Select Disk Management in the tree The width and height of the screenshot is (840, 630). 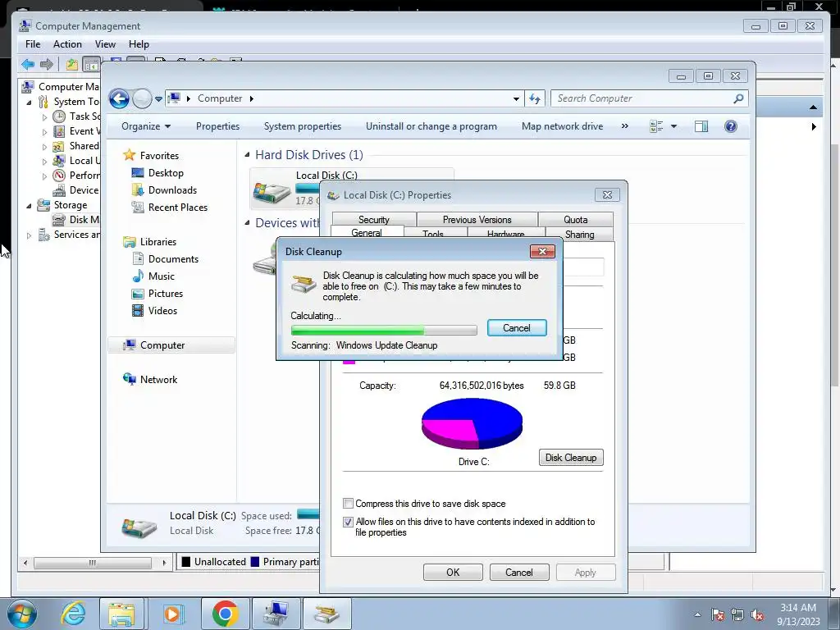click(76, 220)
